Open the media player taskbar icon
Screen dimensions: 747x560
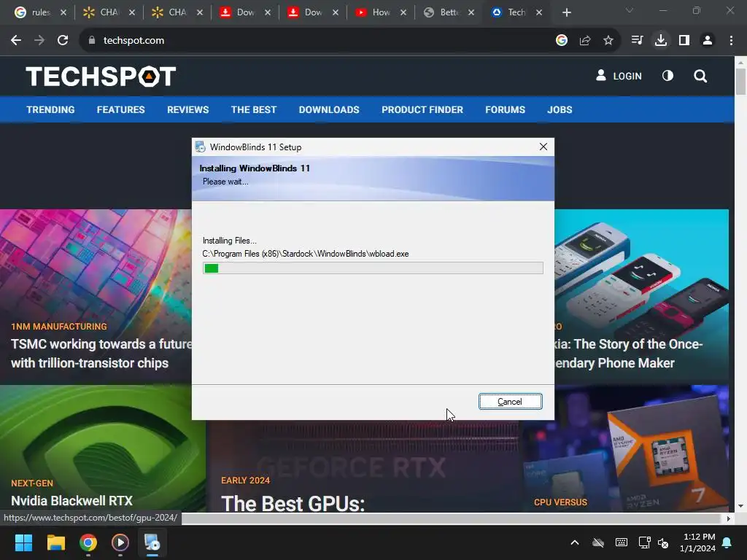[x=120, y=542]
